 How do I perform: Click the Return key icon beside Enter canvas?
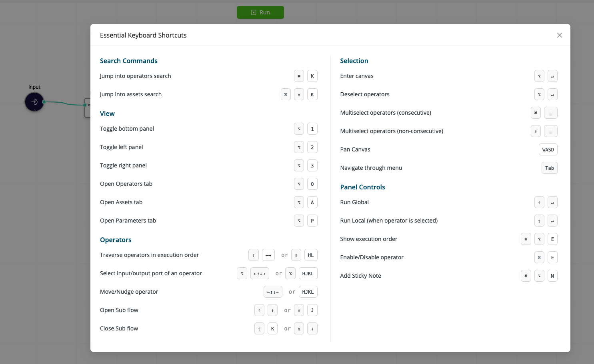[x=552, y=76]
